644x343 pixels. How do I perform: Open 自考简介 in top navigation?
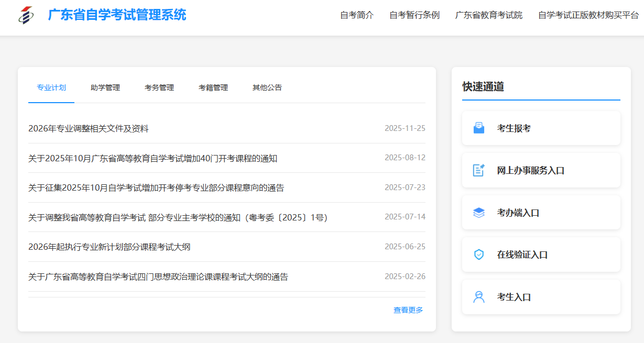tap(357, 15)
